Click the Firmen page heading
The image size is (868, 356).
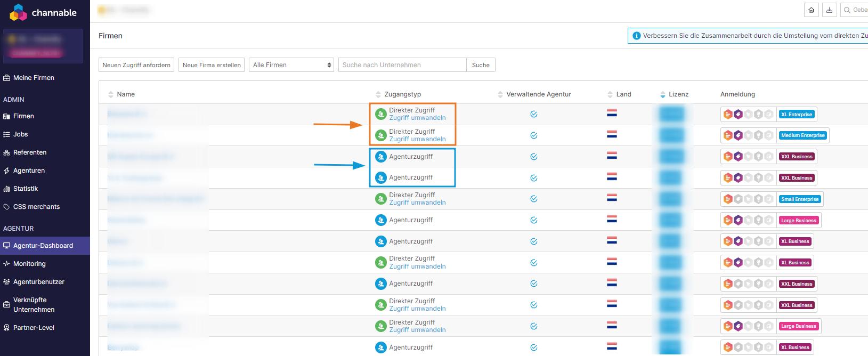click(x=110, y=36)
